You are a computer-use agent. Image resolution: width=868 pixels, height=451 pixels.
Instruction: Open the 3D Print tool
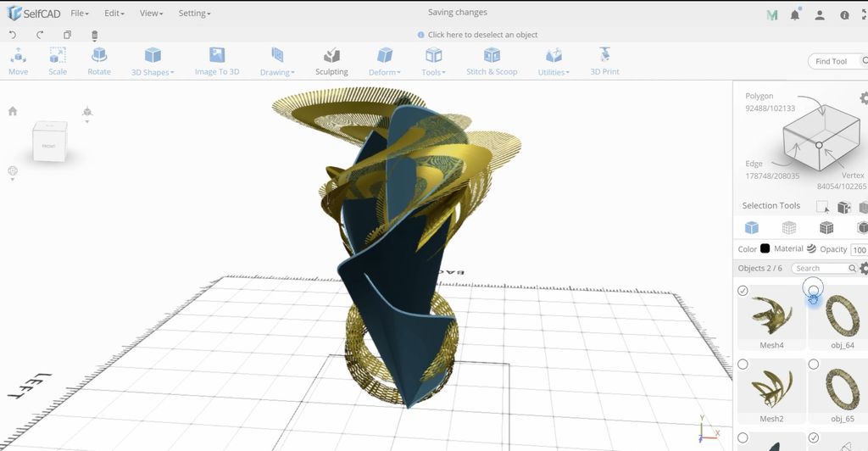[604, 61]
